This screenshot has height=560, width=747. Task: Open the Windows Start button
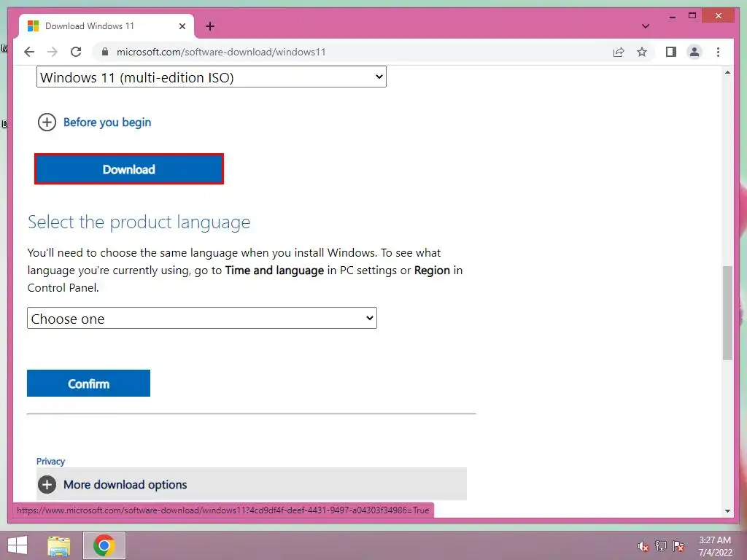(x=18, y=545)
